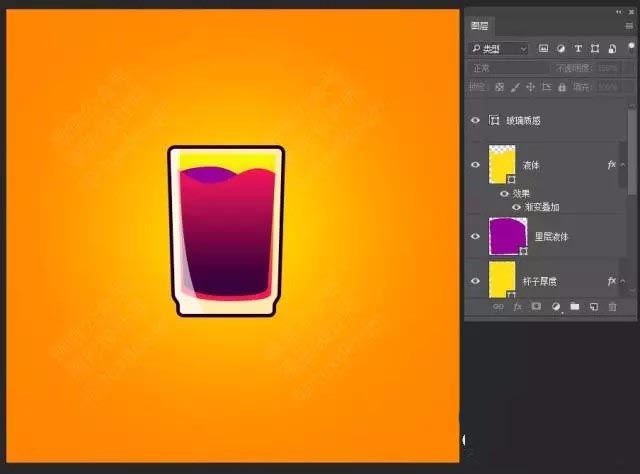Image resolution: width=640 pixels, height=474 pixels.
Task: Hide the 玻璃质感 layer eye
Action: [x=475, y=120]
